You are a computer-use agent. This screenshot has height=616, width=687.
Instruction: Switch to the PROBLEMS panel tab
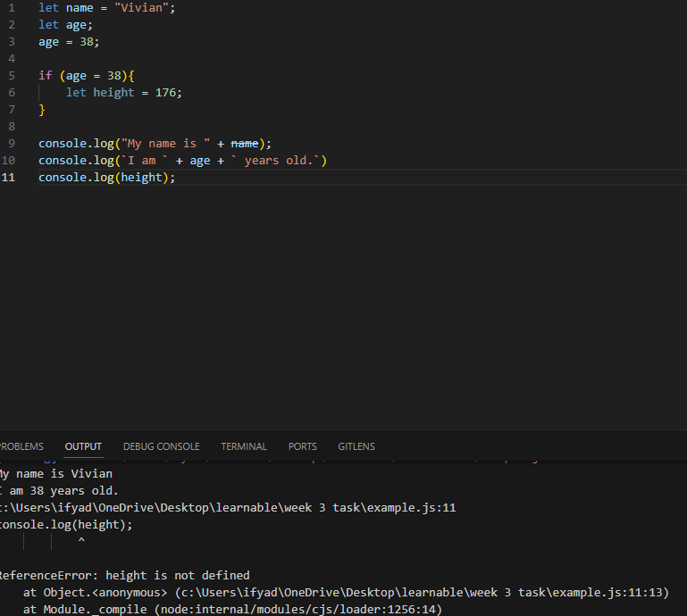click(21, 446)
